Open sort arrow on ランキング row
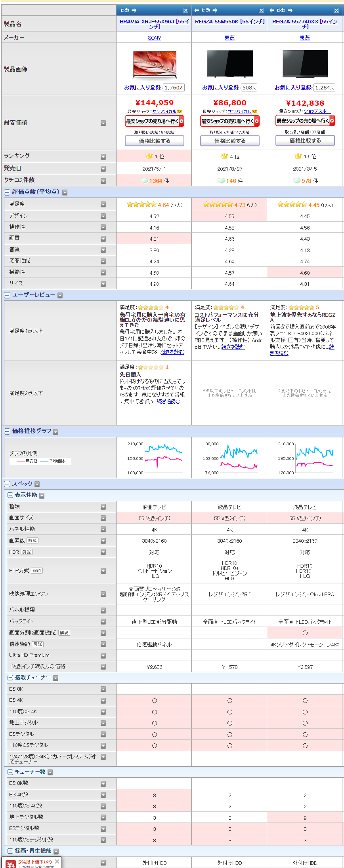The width and height of the screenshot is (344, 868). point(103,157)
